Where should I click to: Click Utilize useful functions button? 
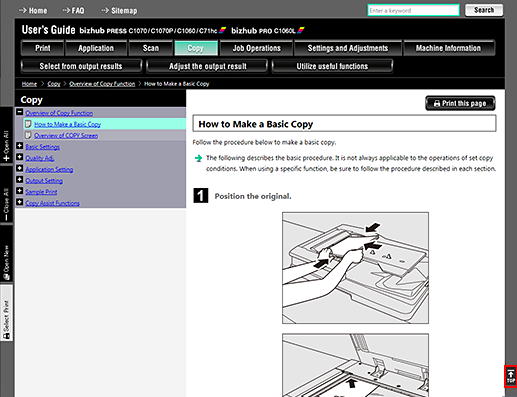pos(332,66)
